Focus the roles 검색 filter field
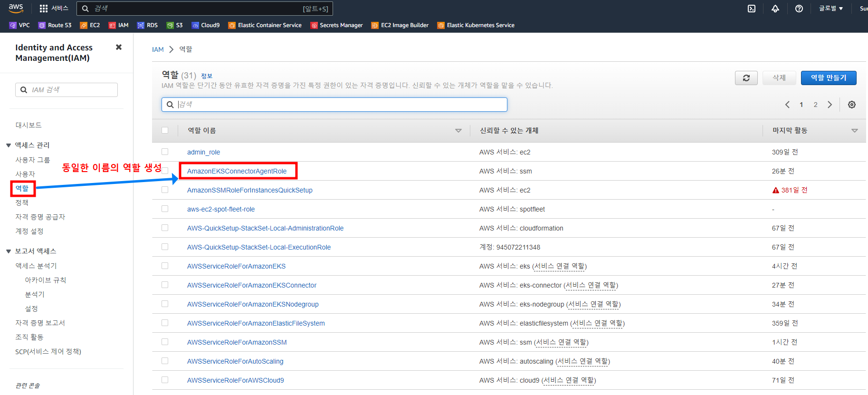This screenshot has height=395, width=868. (334, 105)
